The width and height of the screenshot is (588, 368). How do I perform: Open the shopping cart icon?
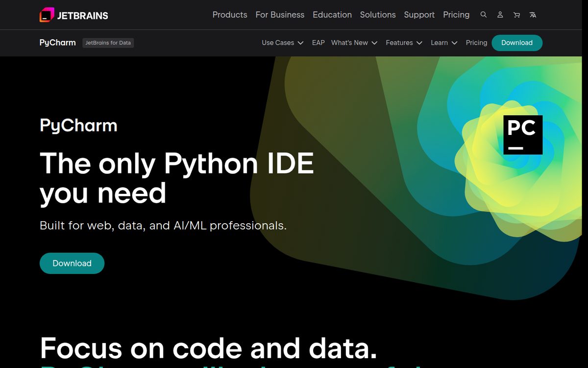click(516, 15)
